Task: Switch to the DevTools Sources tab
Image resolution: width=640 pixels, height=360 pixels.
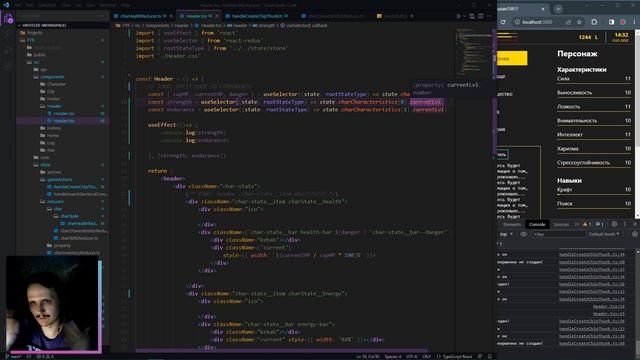Action: point(561,224)
